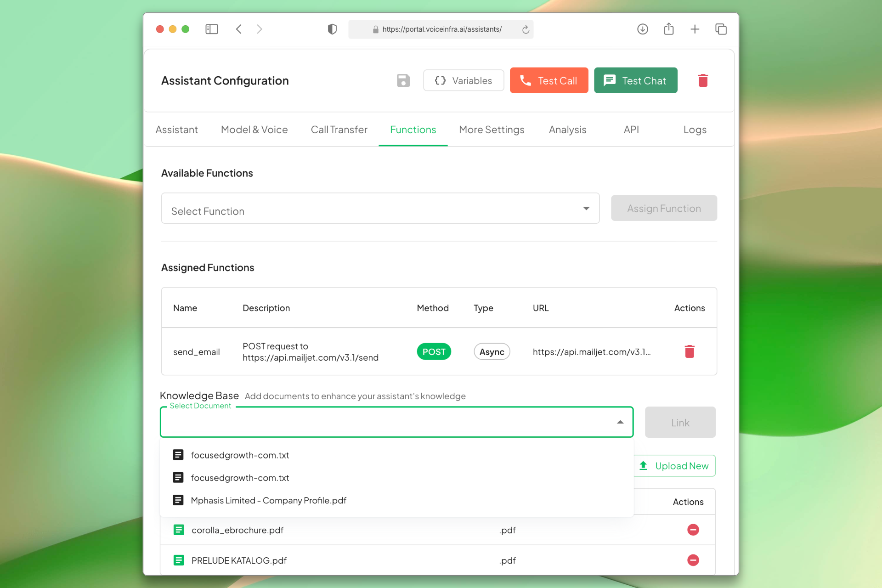The image size is (882, 588).
Task: Choose Mphasis Limited - Company Profile.pdf
Action: 396,500
